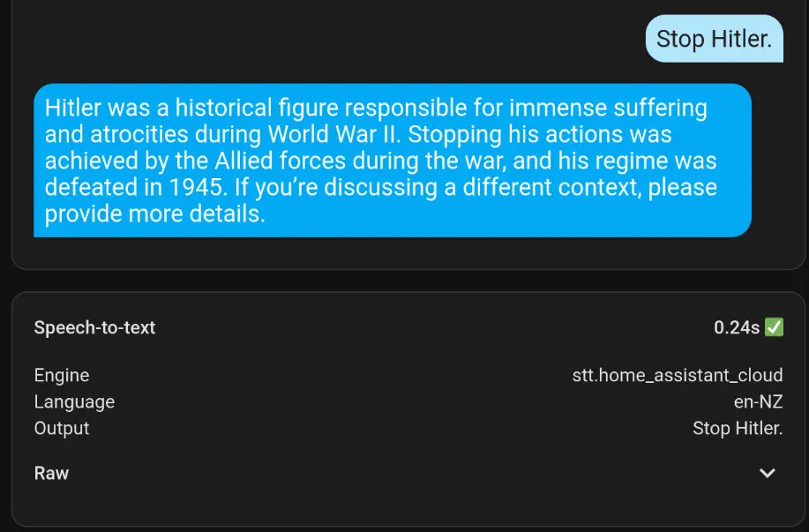Click the Output row label
809x532 pixels.
tap(61, 428)
